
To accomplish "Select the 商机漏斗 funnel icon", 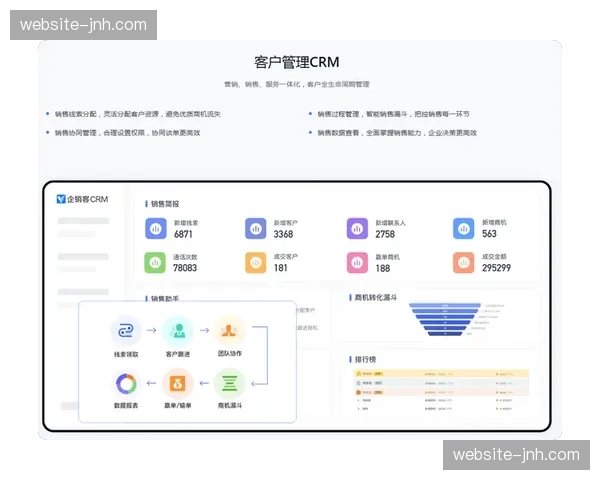I will tap(229, 383).
